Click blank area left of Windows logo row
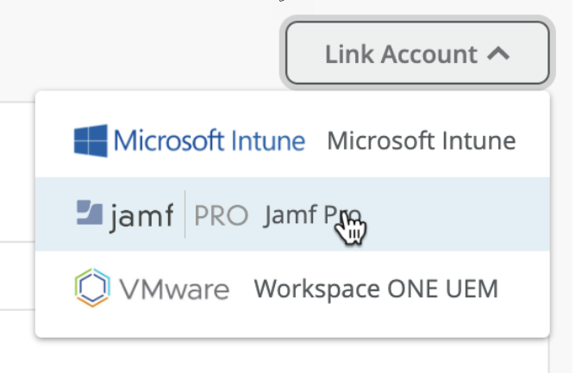Image resolution: width=588 pixels, height=373 pixels. click(x=53, y=140)
